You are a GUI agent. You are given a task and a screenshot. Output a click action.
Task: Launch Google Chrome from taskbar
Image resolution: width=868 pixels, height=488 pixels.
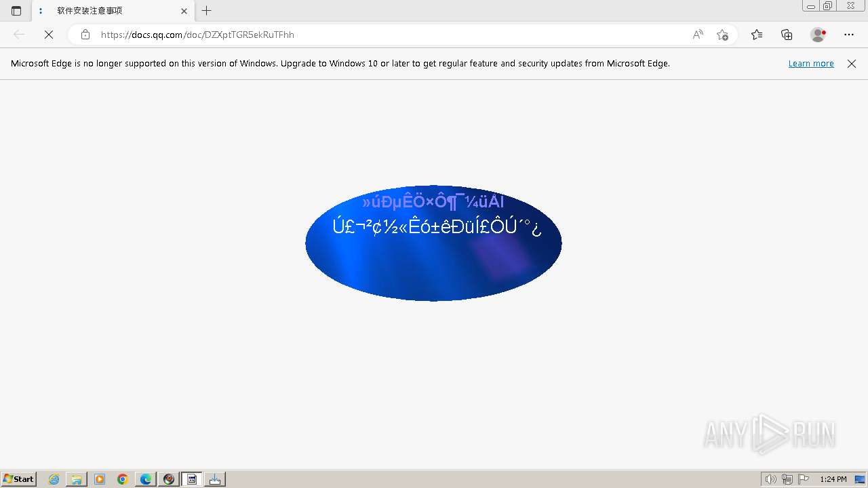pyautogui.click(x=123, y=479)
